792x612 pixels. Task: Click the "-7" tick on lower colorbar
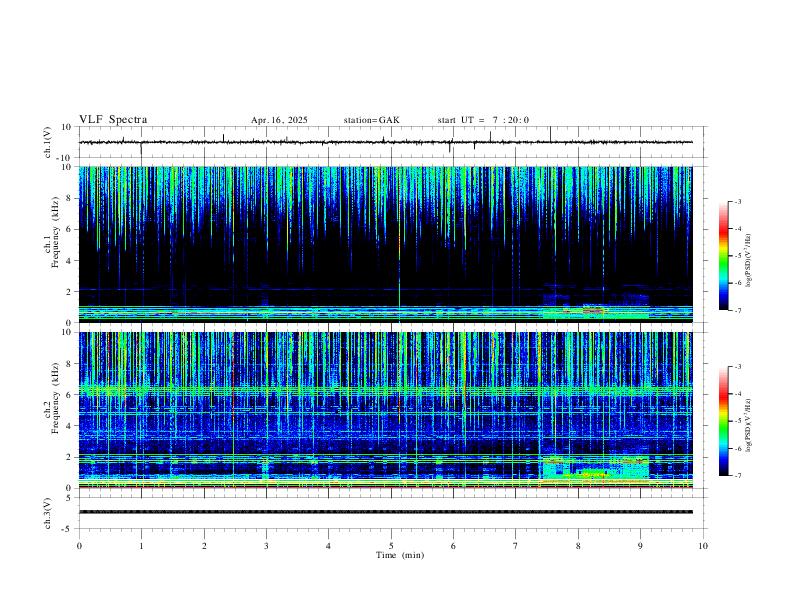[x=738, y=475]
